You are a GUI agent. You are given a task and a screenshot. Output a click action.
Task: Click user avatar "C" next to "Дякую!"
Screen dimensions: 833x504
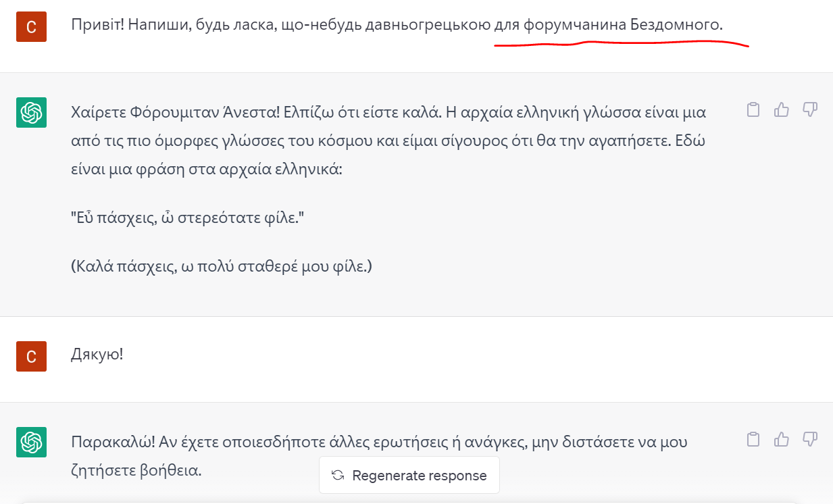[31, 356]
